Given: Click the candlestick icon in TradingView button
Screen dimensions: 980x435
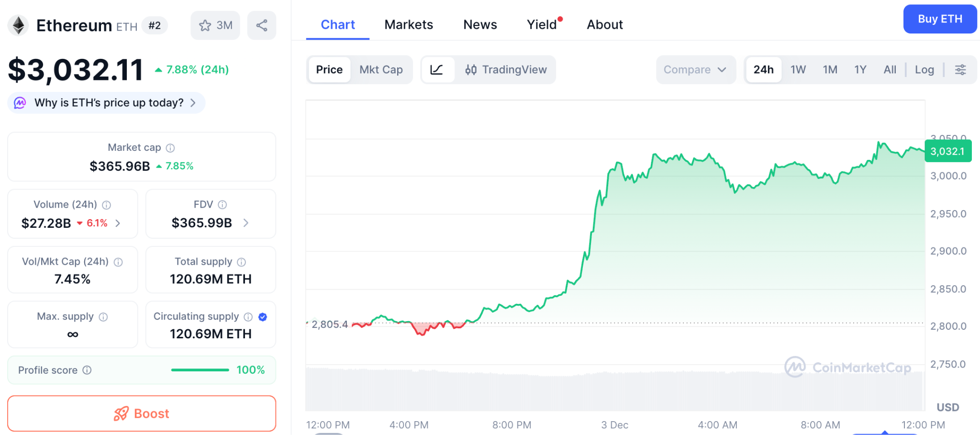Looking at the screenshot, I should coord(471,70).
